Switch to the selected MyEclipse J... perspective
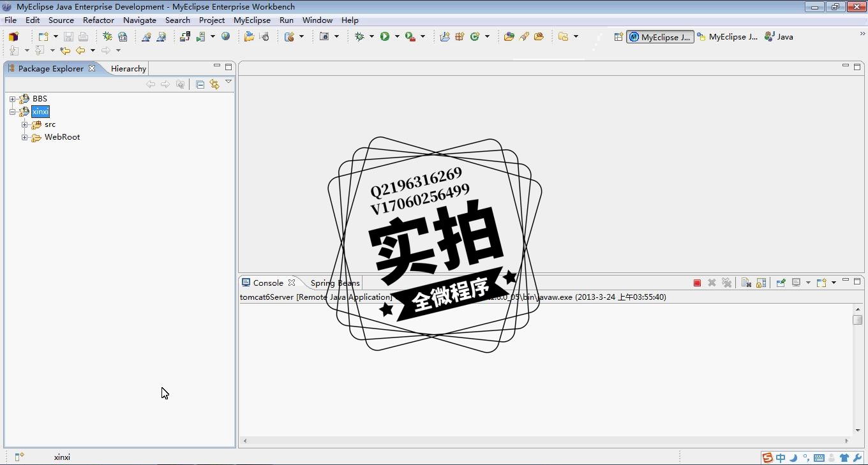The image size is (868, 465). click(x=660, y=37)
